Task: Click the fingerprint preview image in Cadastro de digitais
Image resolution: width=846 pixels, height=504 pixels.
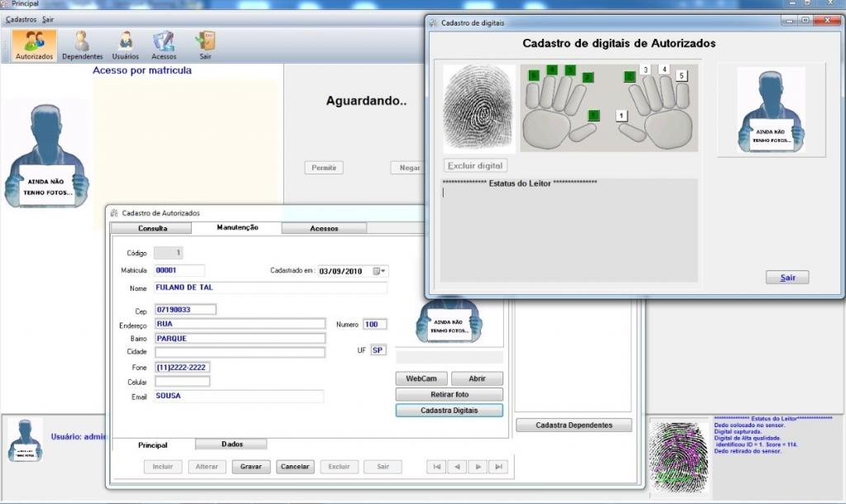Action: click(478, 108)
